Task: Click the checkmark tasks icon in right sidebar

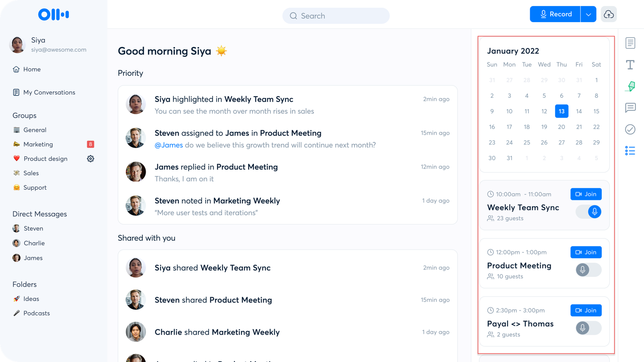Action: [630, 130]
